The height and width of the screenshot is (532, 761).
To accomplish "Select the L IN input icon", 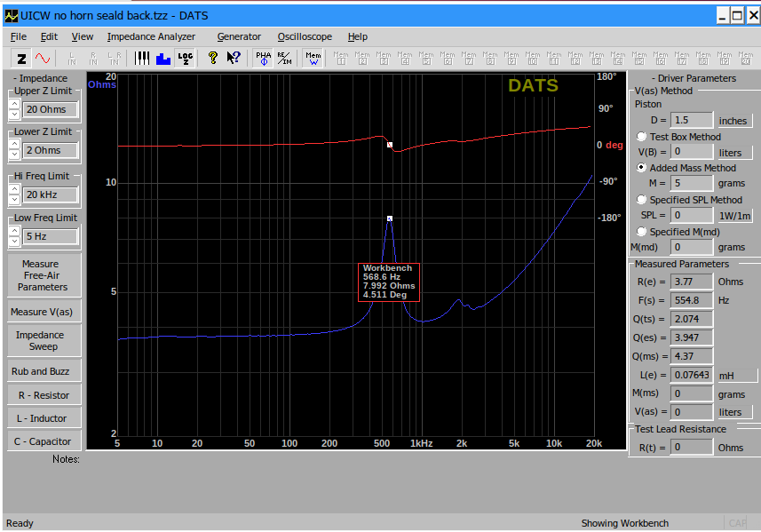I will (x=72, y=59).
